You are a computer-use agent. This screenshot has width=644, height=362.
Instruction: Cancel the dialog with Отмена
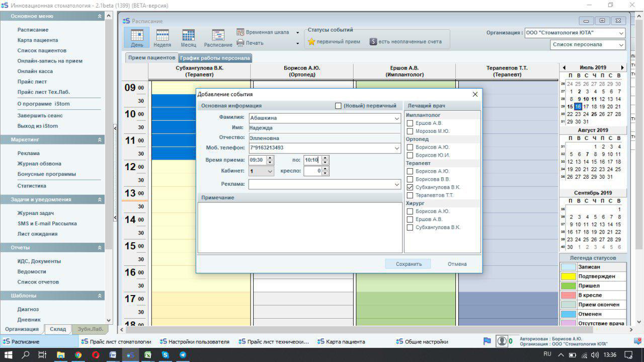pos(457,264)
